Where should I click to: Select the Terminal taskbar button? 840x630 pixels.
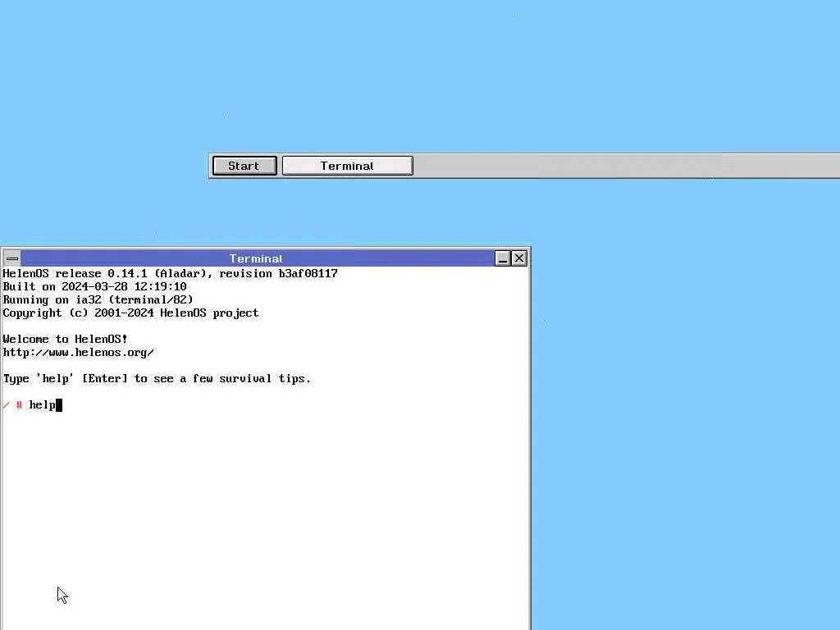347,166
